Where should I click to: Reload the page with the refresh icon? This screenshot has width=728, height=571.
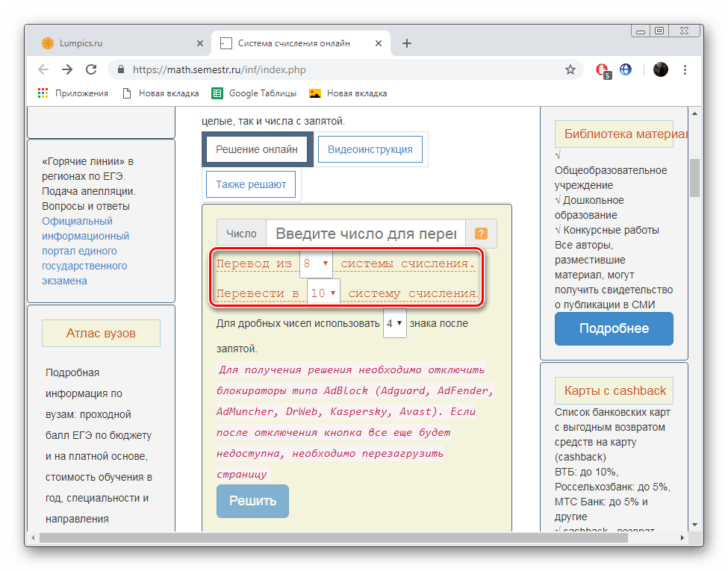[x=91, y=69]
